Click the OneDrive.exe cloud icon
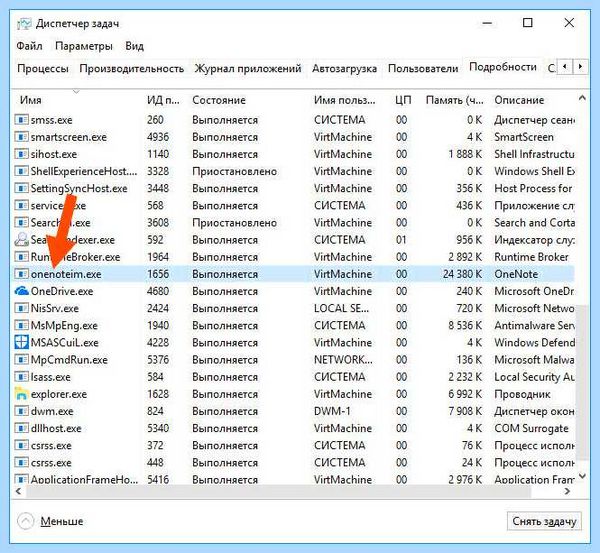The width and height of the screenshot is (600, 553). pyautogui.click(x=21, y=291)
